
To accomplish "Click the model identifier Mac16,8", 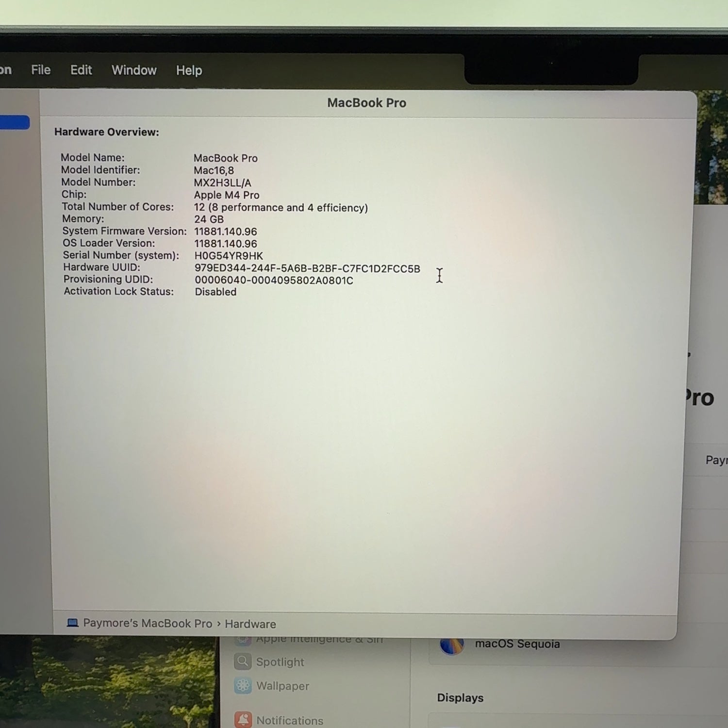I will pos(214,170).
